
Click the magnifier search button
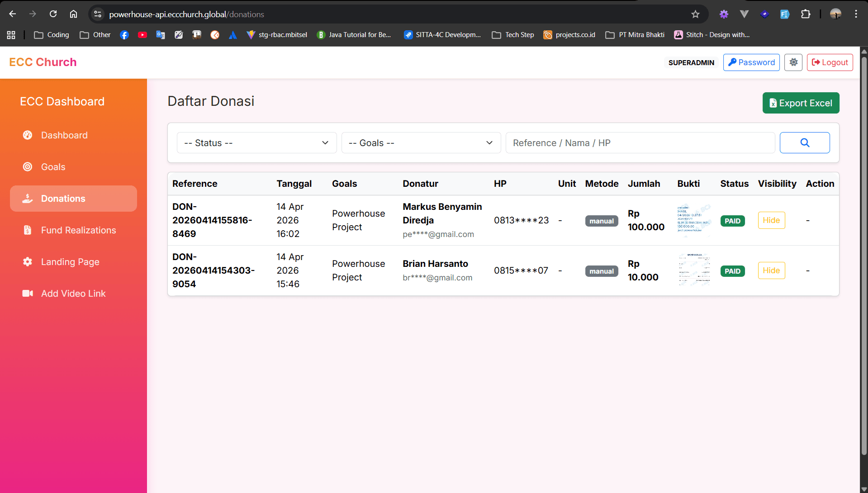(x=804, y=143)
